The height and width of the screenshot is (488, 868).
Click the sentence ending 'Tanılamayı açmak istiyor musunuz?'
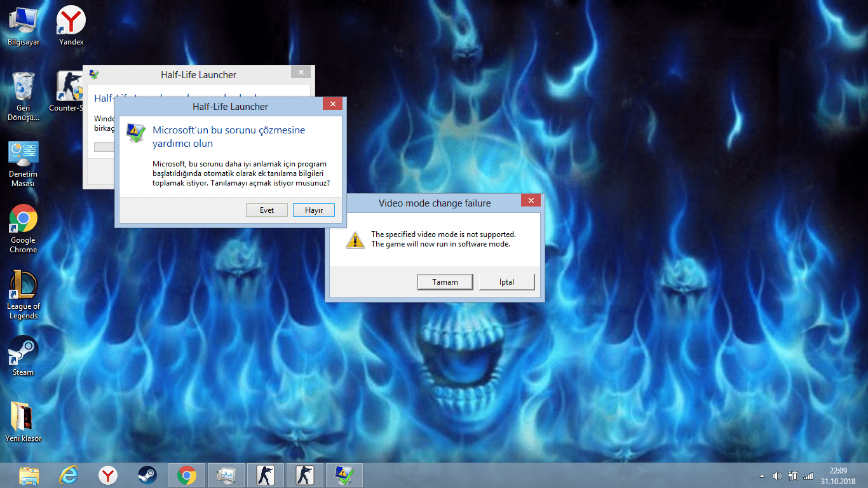(x=269, y=183)
